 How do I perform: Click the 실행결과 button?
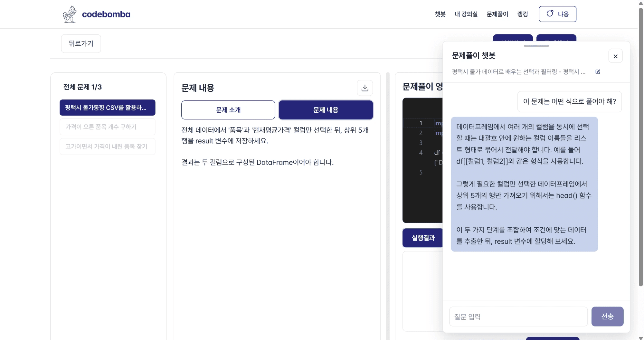(x=423, y=238)
